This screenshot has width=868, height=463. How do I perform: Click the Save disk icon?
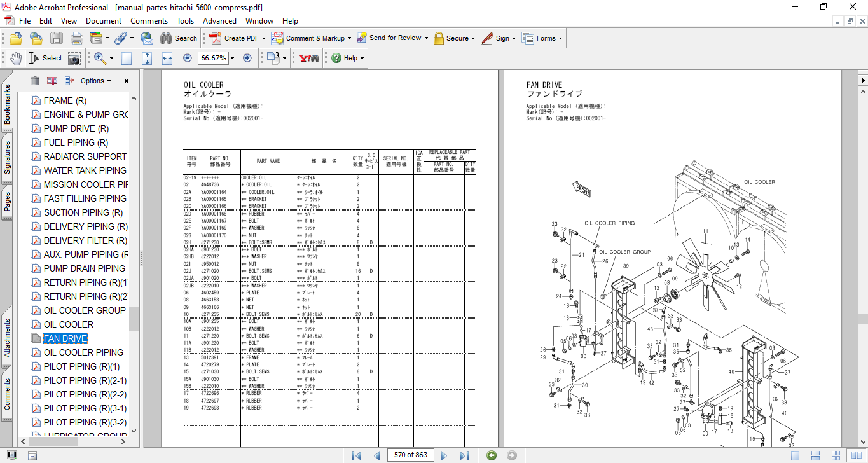click(57, 38)
